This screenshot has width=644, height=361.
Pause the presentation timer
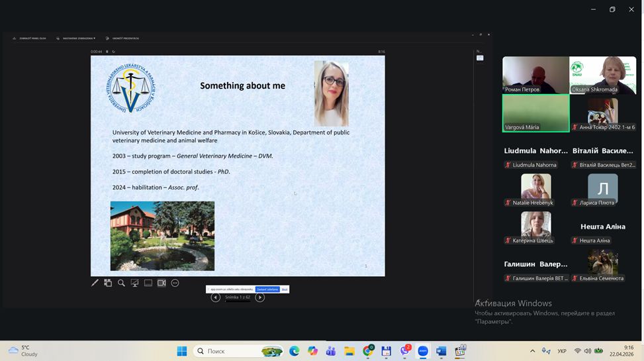pyautogui.click(x=107, y=52)
